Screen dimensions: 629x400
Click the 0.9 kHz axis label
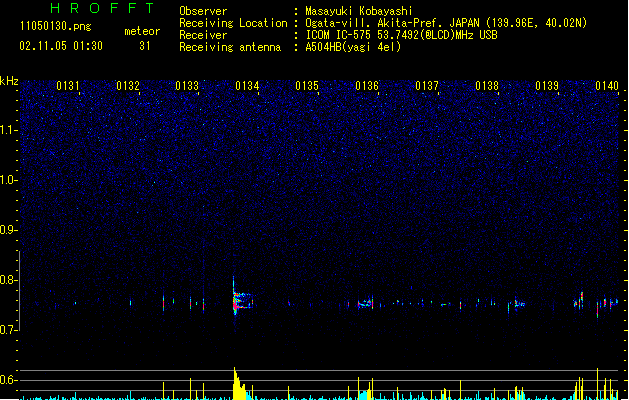pyautogui.click(x=9, y=230)
